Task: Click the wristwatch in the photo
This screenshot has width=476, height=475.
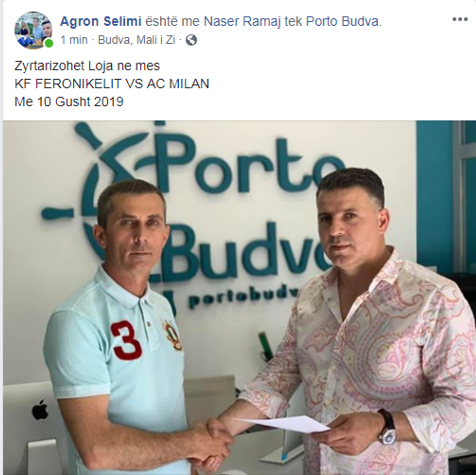Action: pos(387,427)
